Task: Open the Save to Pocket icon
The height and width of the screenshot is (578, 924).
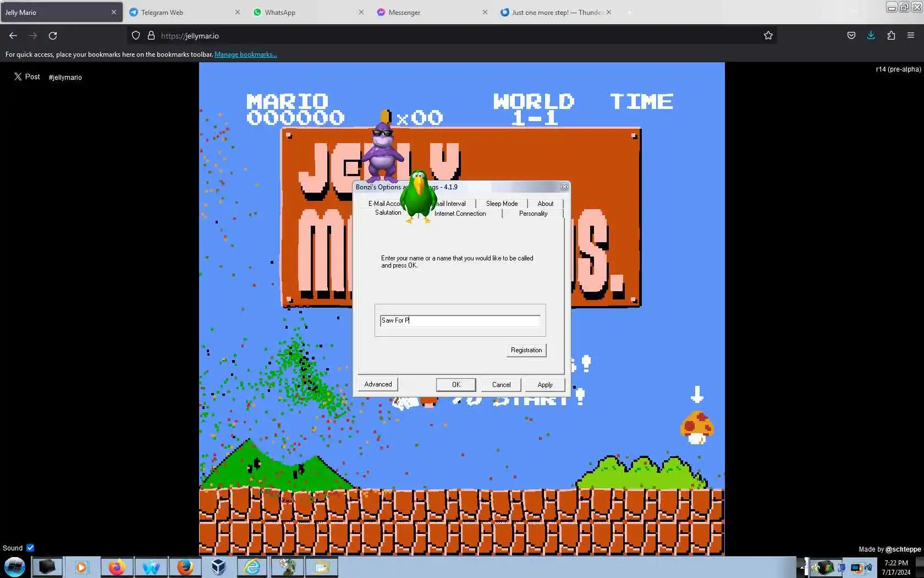Action: pos(851,36)
